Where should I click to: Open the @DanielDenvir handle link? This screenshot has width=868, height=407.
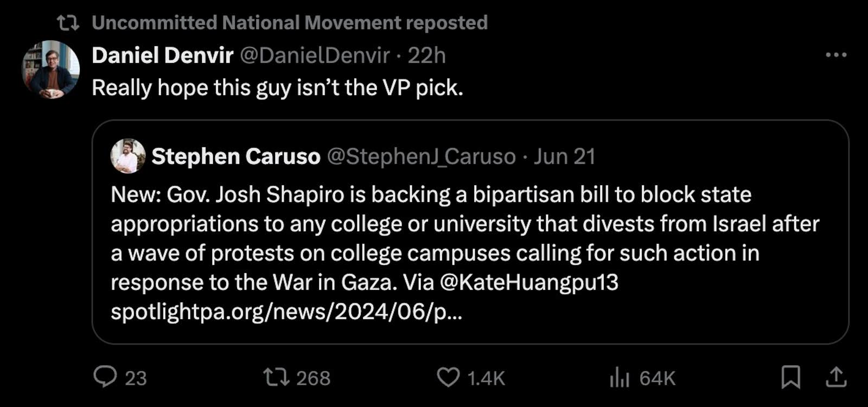pyautogui.click(x=315, y=55)
